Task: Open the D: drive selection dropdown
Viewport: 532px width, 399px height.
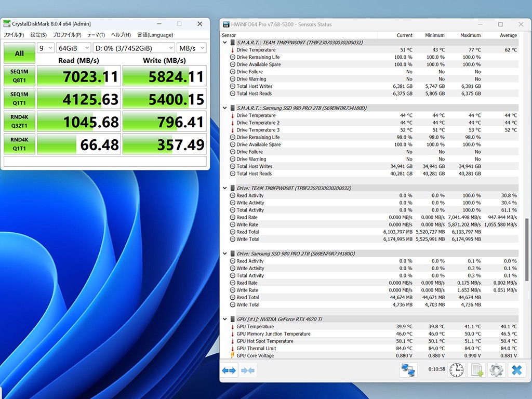Action: click(134, 48)
